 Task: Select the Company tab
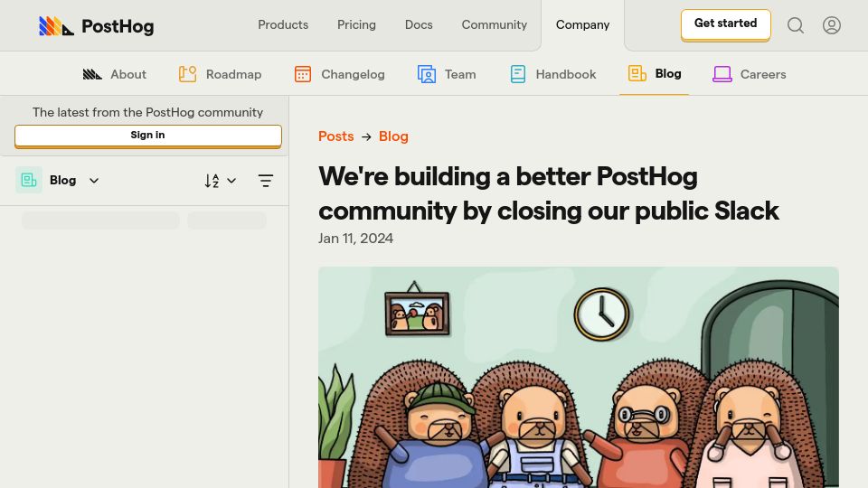point(582,25)
